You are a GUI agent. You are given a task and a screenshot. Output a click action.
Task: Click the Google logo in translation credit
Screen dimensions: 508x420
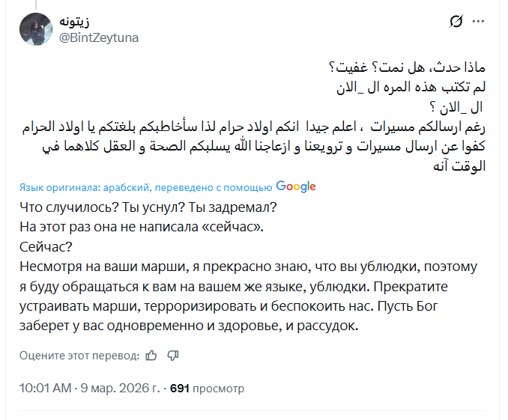(x=296, y=186)
